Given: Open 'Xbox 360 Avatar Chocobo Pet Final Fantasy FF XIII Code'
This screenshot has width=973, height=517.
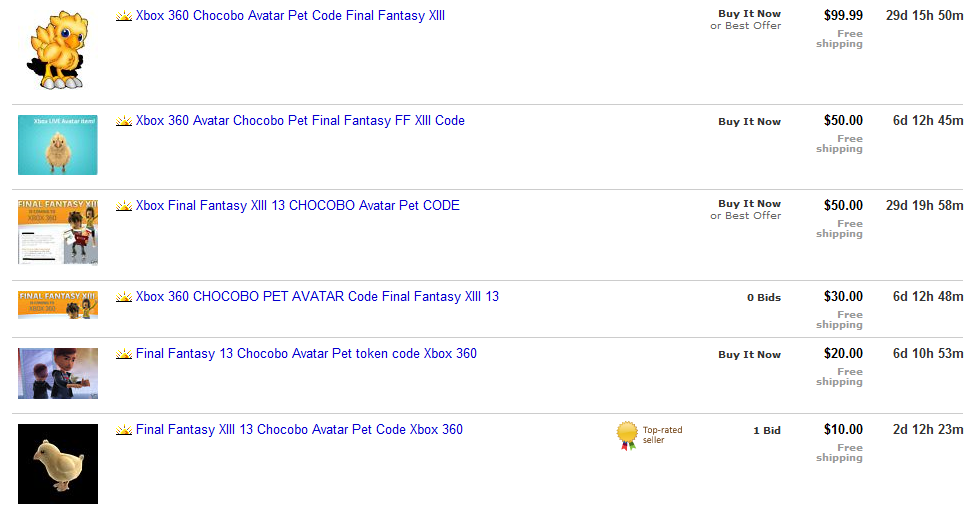Looking at the screenshot, I should point(300,121).
